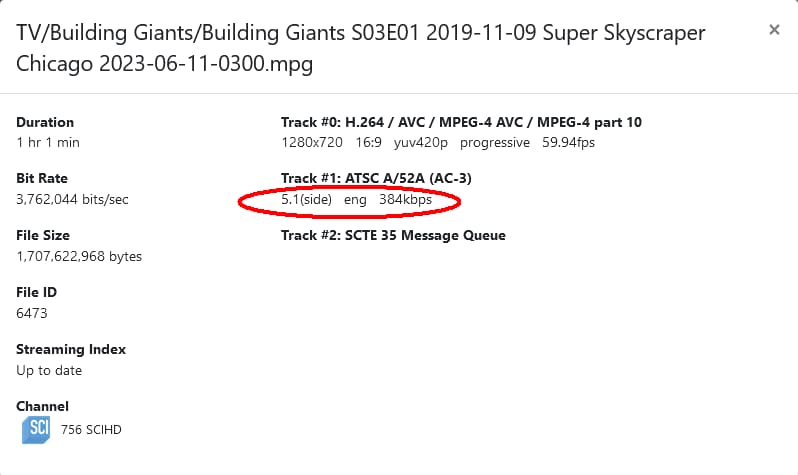Click the Track #2 SCTE 35 heading
Screen dimensions: 798x475
[x=393, y=236]
